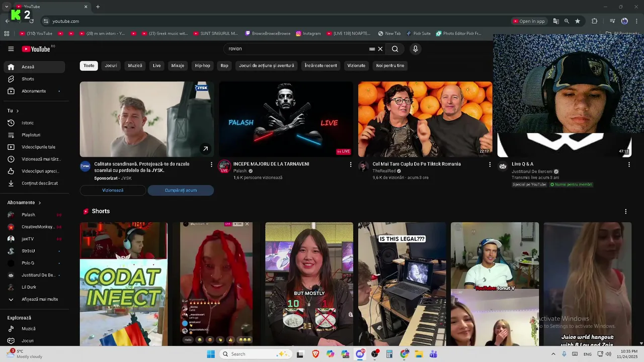Image resolution: width=644 pixels, height=362 pixels.
Task: Open Palash. subscription in sidebar
Action: [34, 215]
